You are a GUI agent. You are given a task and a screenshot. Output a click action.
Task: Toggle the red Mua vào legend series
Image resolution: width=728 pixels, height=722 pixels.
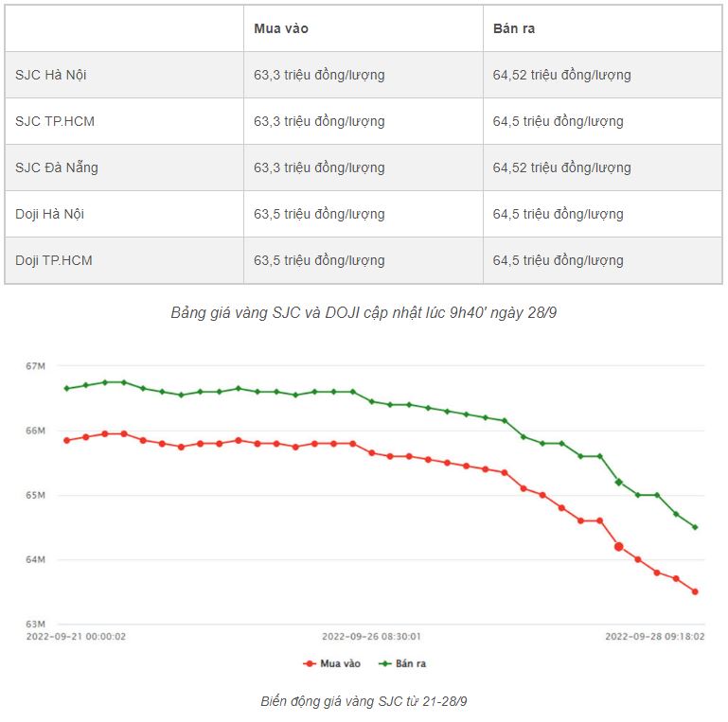(x=331, y=664)
